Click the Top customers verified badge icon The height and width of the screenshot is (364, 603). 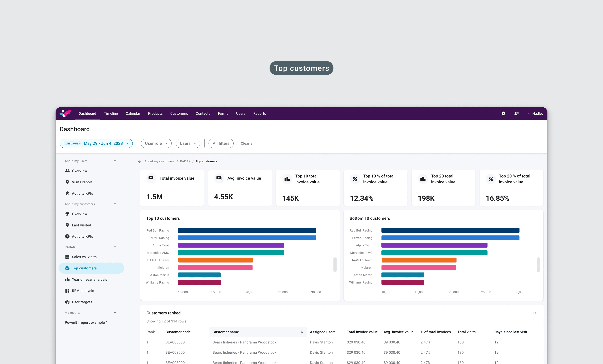point(67,268)
